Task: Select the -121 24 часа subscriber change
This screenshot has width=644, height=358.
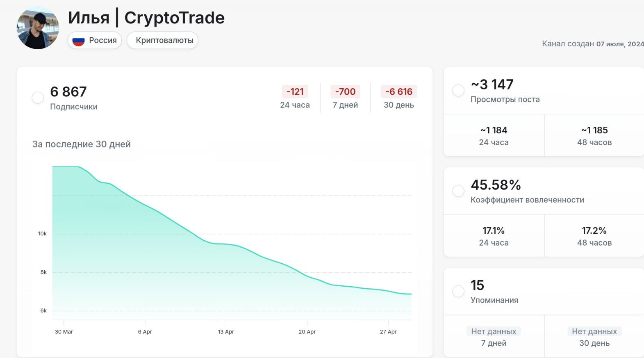Action: tap(295, 98)
